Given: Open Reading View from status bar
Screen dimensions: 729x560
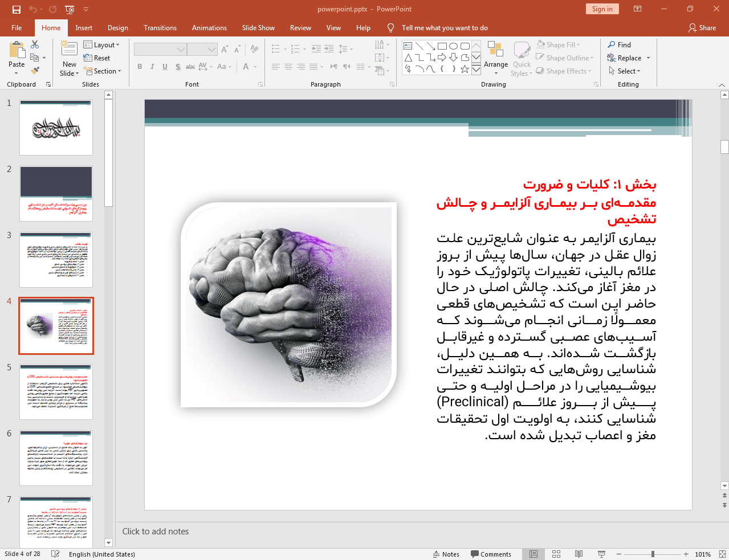Looking at the screenshot, I should pyautogui.click(x=579, y=554).
